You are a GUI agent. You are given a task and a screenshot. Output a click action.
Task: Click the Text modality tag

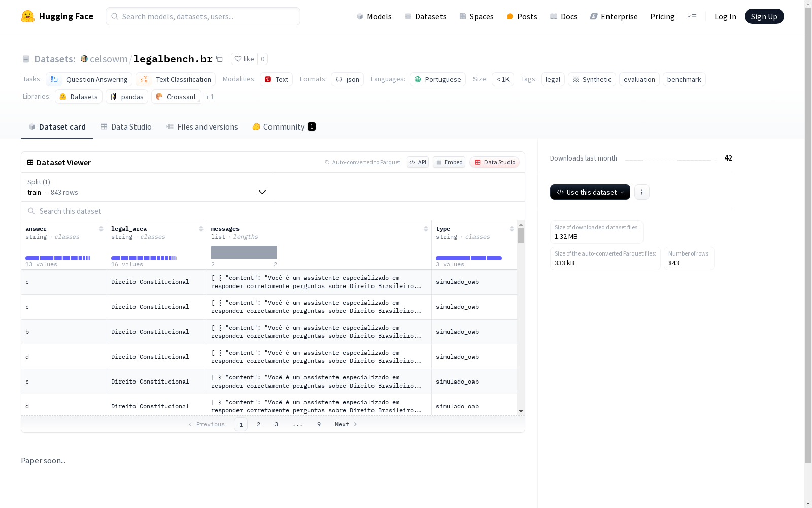pos(277,79)
